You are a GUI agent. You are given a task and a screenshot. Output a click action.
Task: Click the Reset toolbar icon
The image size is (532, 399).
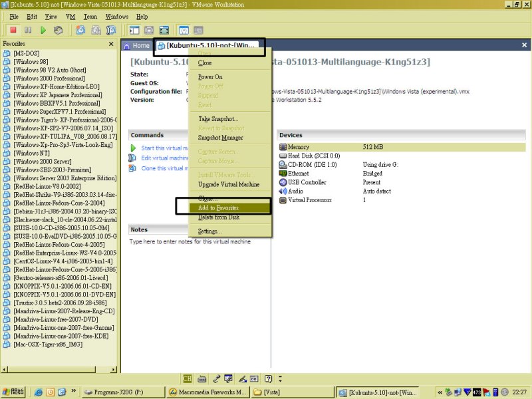click(58, 30)
